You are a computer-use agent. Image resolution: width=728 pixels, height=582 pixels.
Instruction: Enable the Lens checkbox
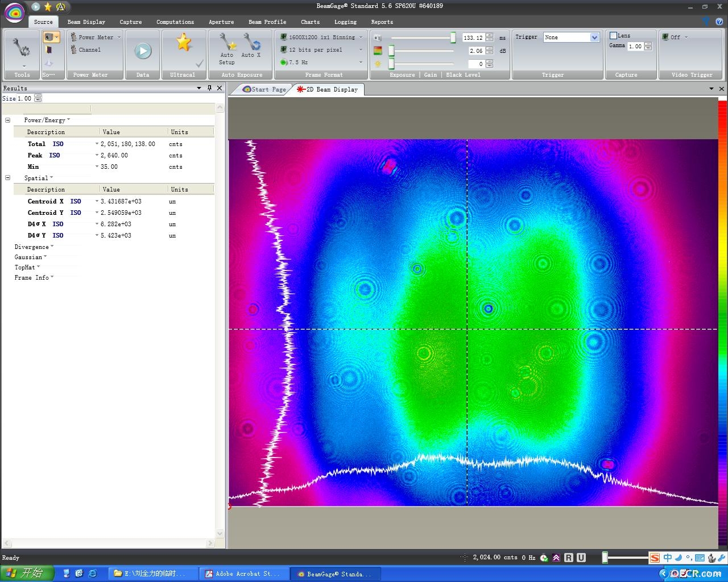pyautogui.click(x=613, y=35)
